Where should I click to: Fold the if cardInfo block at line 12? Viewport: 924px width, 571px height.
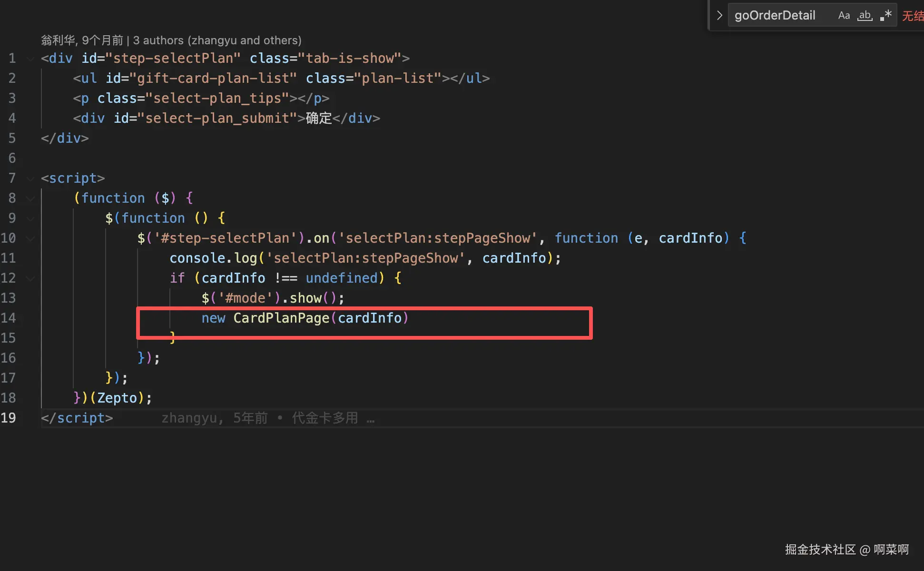[x=30, y=278]
